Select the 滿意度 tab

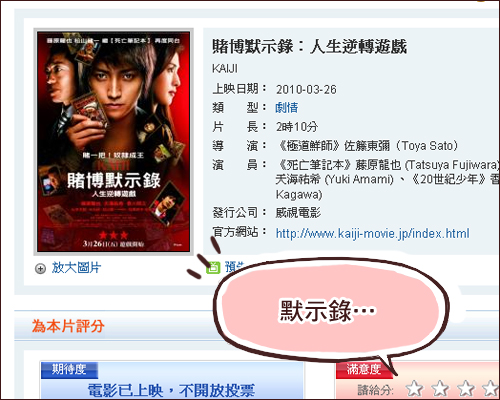pos(364,370)
